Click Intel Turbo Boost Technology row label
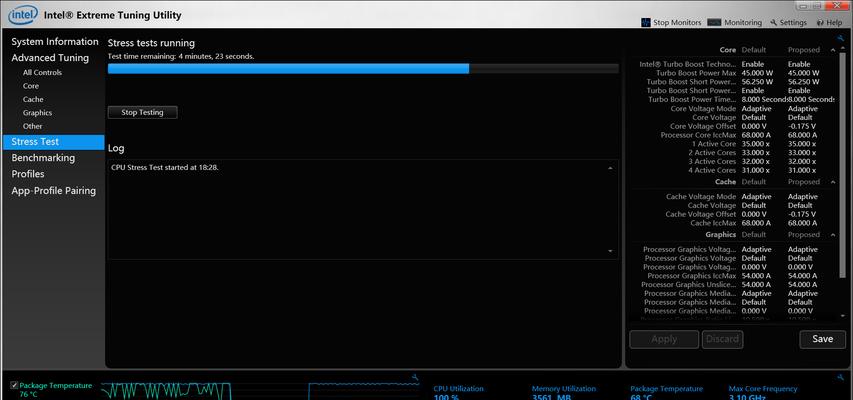 [x=688, y=64]
